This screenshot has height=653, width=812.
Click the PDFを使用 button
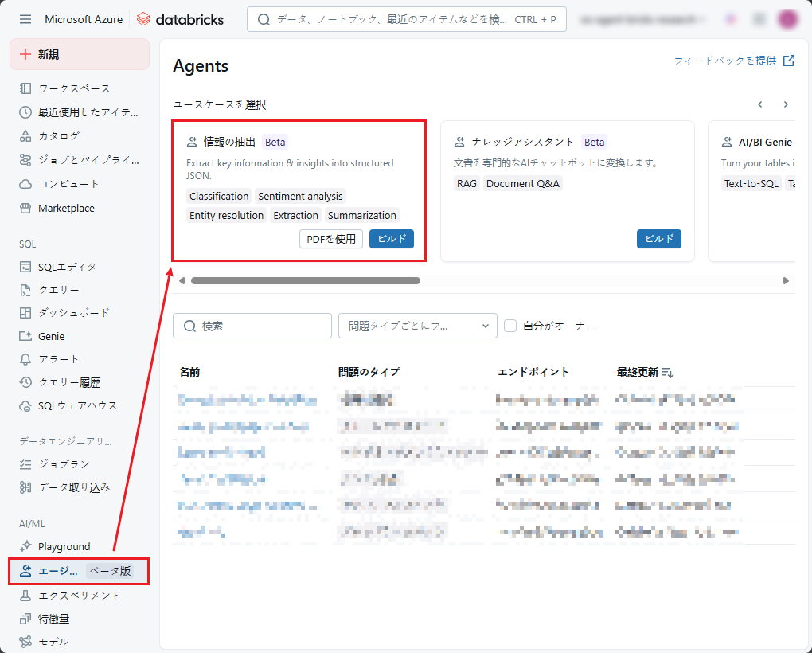point(331,239)
